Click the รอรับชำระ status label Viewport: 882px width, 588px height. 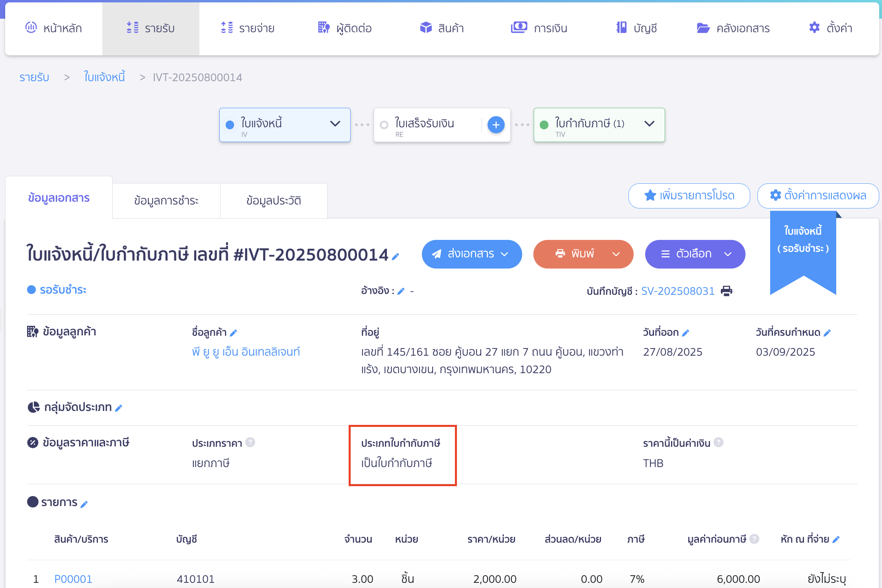pyautogui.click(x=63, y=290)
